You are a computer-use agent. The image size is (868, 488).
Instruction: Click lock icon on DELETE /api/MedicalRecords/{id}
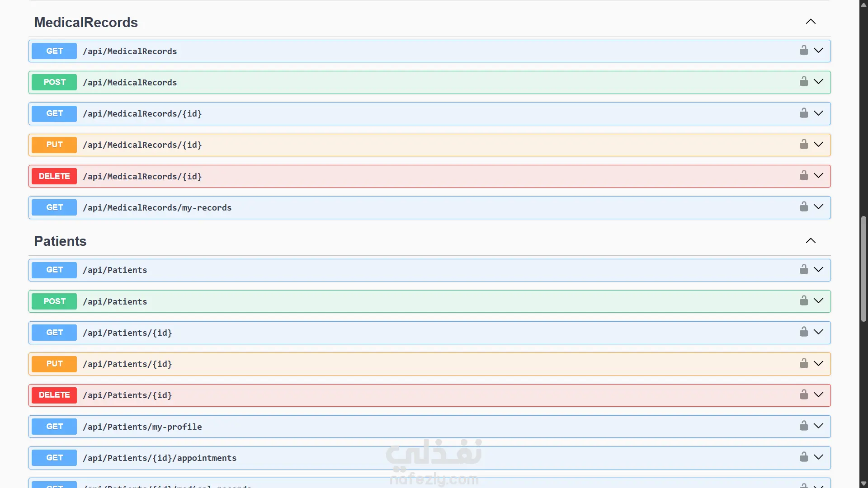click(x=803, y=175)
